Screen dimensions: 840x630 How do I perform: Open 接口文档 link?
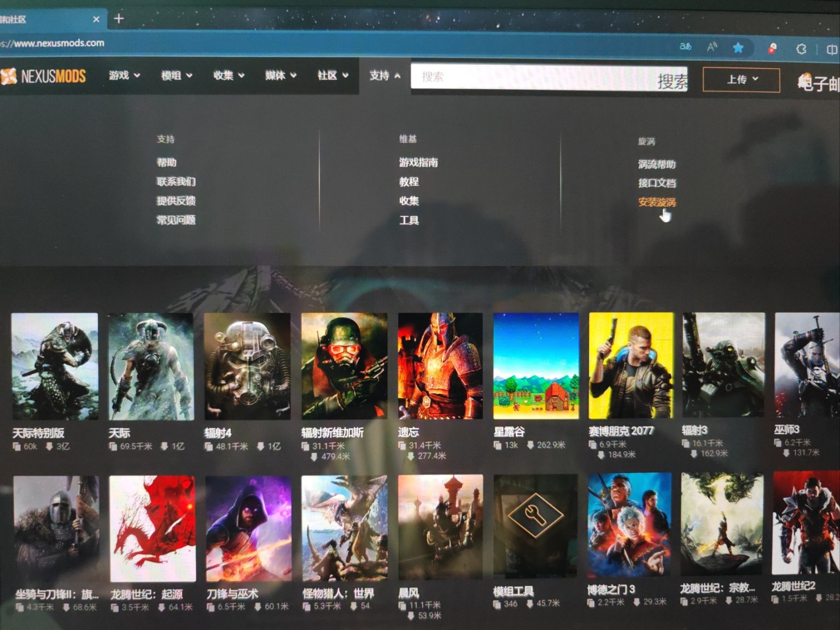[657, 183]
